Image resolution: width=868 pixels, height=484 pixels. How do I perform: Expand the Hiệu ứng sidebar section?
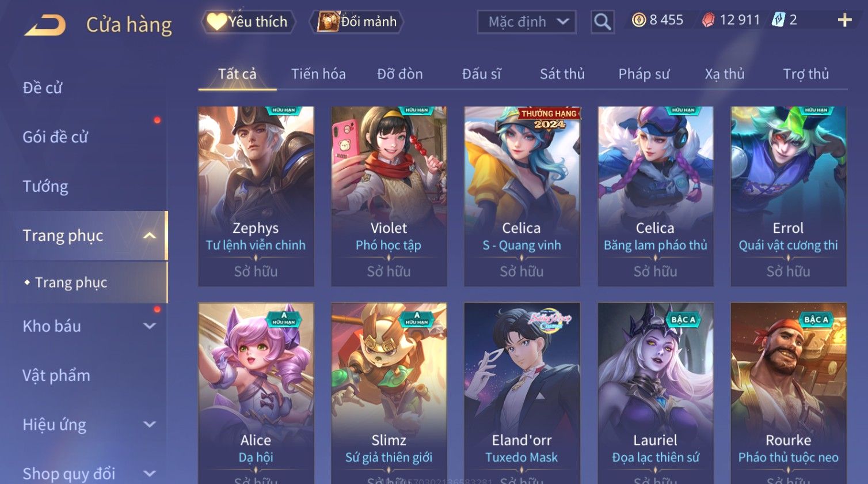pos(150,425)
